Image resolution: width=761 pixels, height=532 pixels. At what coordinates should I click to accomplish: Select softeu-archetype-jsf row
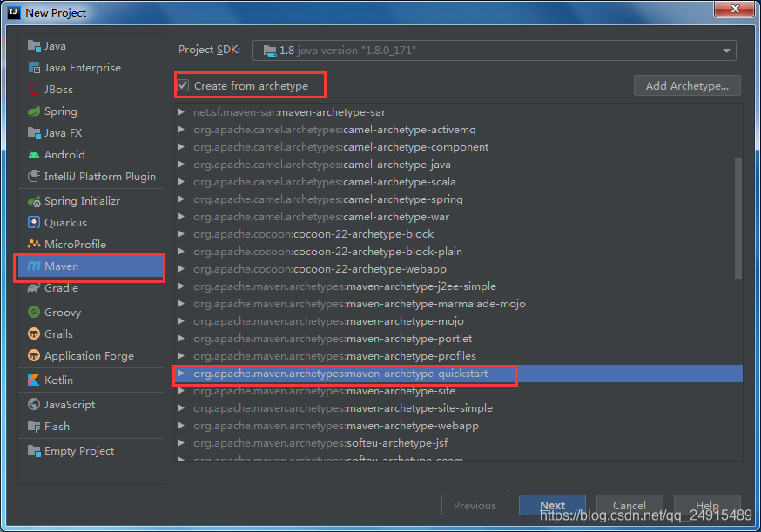[x=459, y=443]
